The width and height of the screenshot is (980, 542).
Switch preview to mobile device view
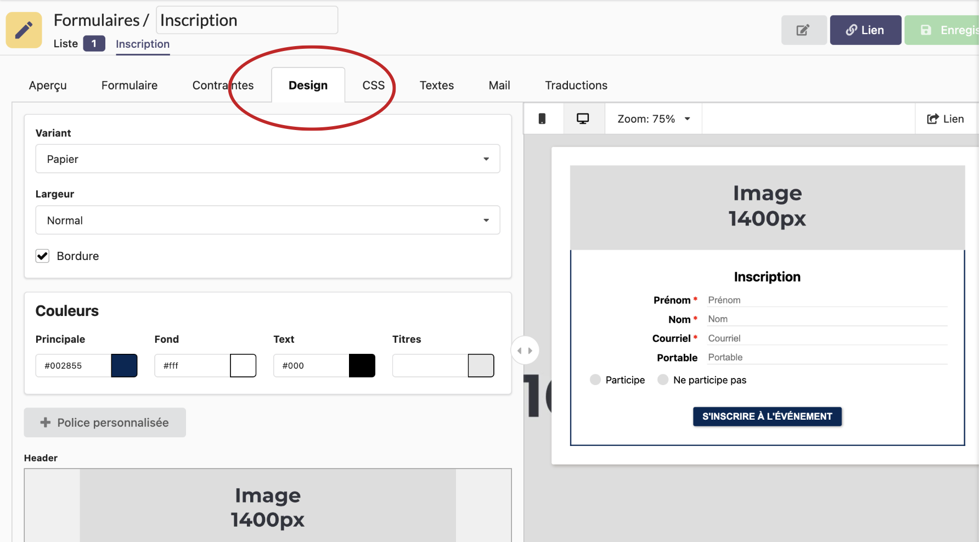(542, 119)
